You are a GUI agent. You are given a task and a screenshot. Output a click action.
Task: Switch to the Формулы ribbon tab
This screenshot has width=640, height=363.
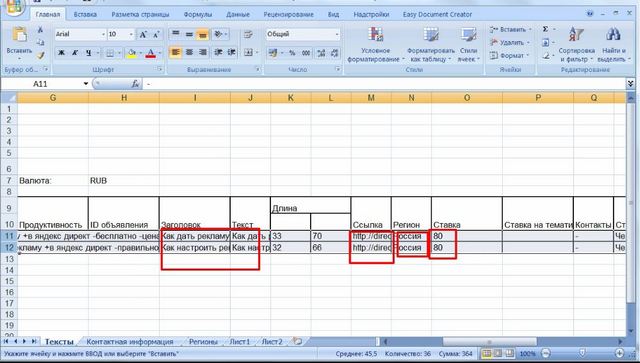[198, 14]
